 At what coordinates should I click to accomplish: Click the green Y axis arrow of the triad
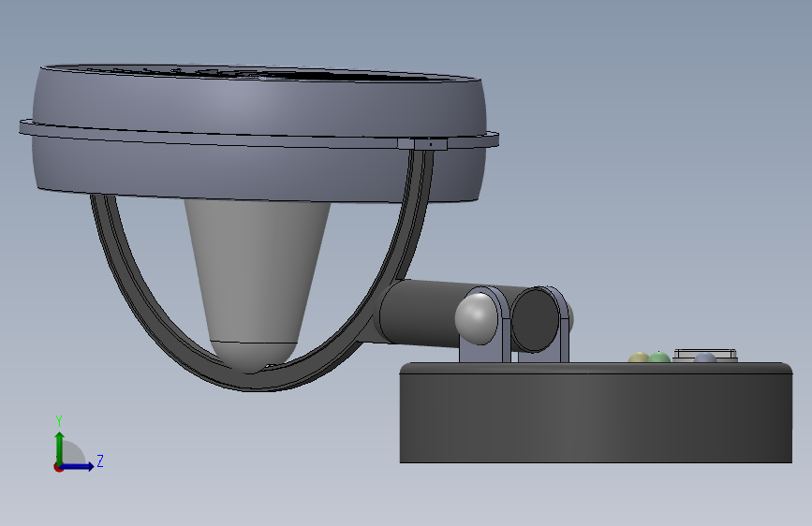(x=60, y=447)
